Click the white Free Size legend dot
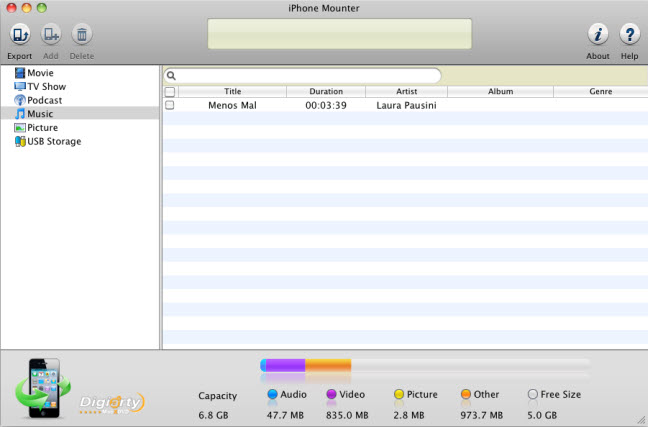Screen dimensions: 648x427 [533, 394]
